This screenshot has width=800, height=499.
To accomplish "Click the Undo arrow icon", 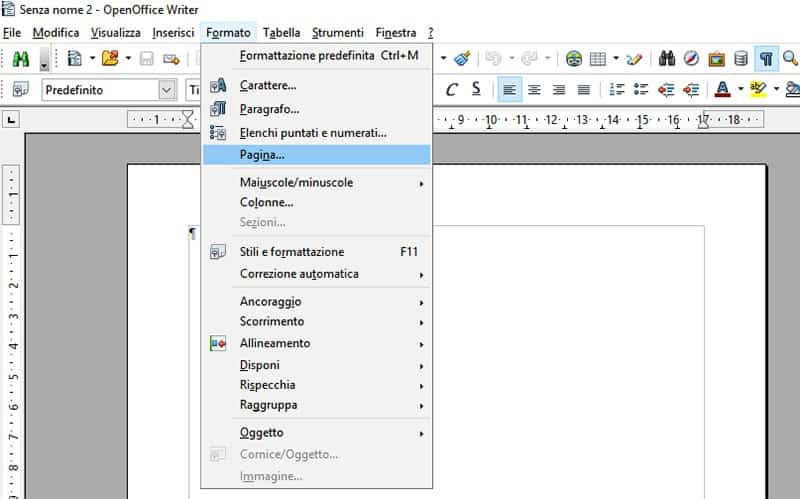I will pyautogui.click(x=493, y=59).
